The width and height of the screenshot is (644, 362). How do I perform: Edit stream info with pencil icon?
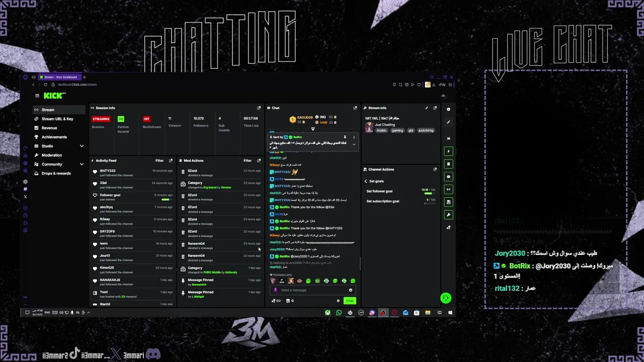(x=427, y=108)
